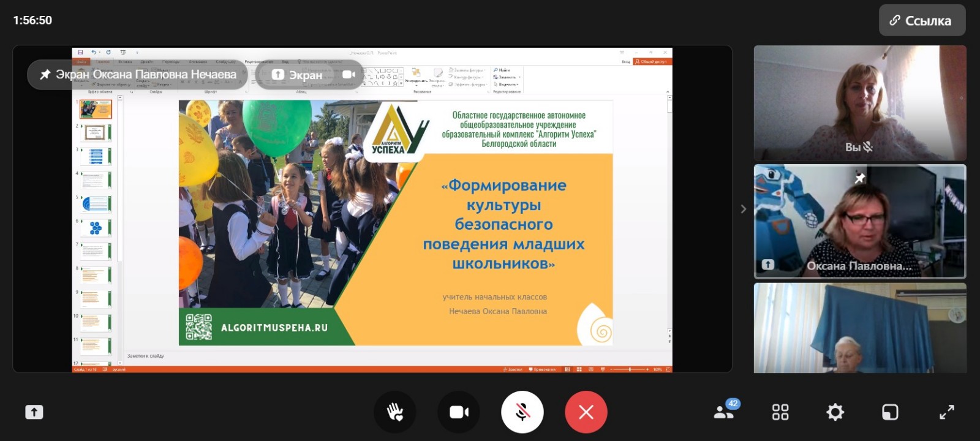Click muted mic icon beside 'Вы' label
980x441 pixels.
[868, 147]
